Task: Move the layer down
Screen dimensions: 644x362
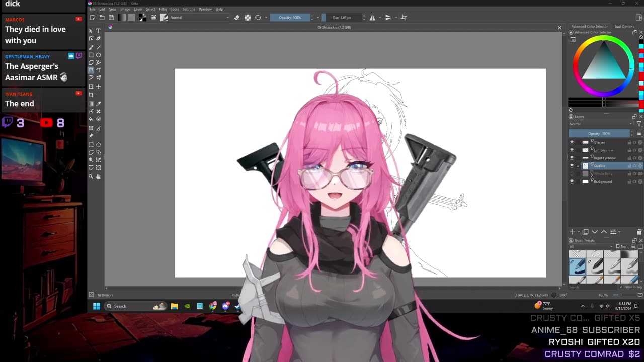Action: pyautogui.click(x=595, y=232)
